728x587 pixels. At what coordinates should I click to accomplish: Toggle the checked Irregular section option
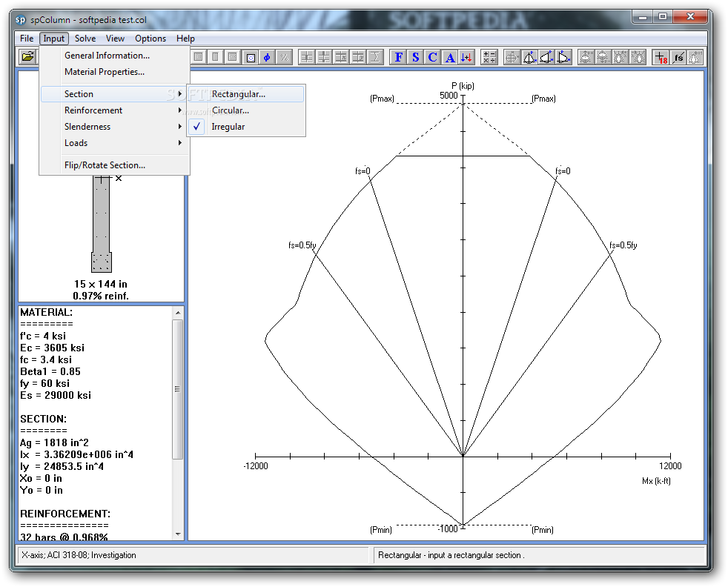click(246, 127)
